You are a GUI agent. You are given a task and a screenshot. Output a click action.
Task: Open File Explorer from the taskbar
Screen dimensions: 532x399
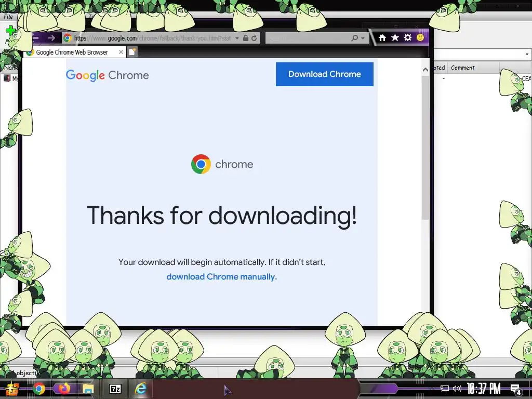coord(88,389)
